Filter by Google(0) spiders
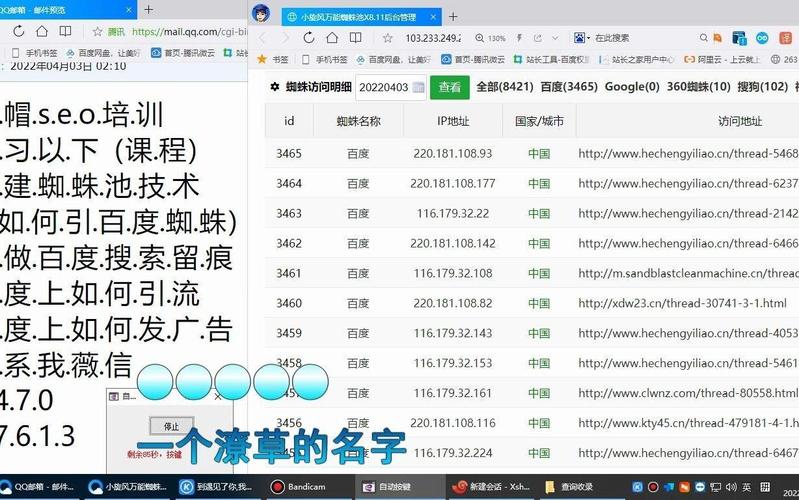The height and width of the screenshot is (500, 799). [x=632, y=87]
